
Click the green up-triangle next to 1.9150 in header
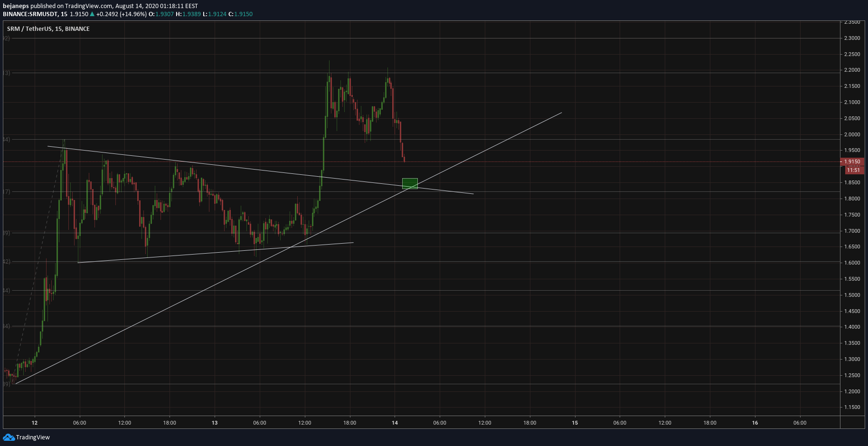(92, 14)
